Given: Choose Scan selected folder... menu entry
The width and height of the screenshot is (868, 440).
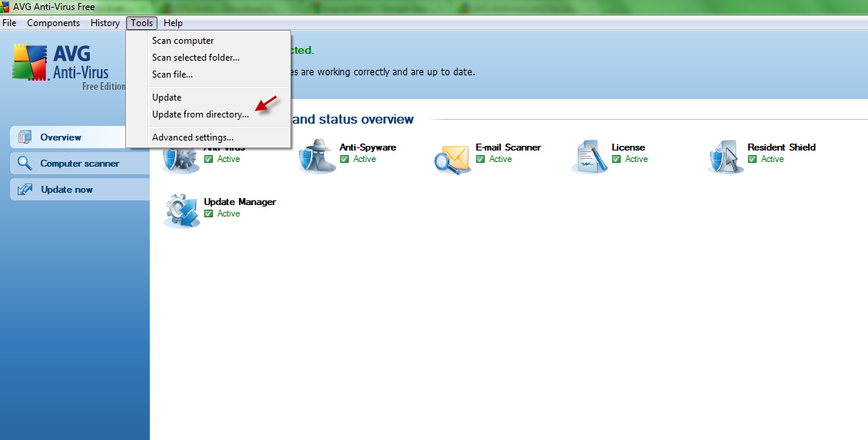Looking at the screenshot, I should (208, 58).
